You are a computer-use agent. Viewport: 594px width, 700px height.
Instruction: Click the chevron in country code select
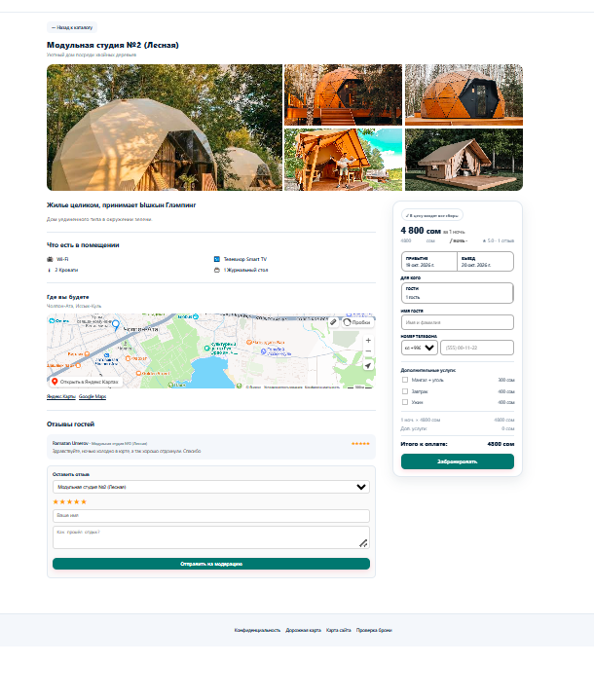(429, 348)
